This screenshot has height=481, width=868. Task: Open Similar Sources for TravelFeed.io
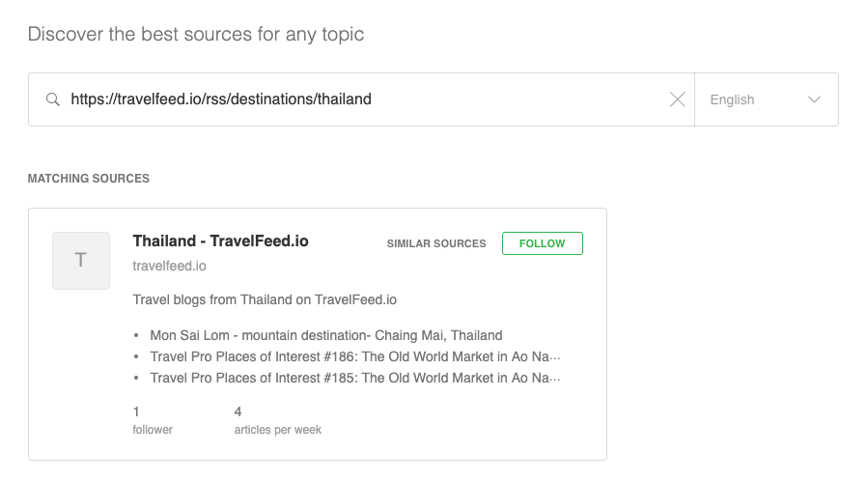[x=436, y=243]
